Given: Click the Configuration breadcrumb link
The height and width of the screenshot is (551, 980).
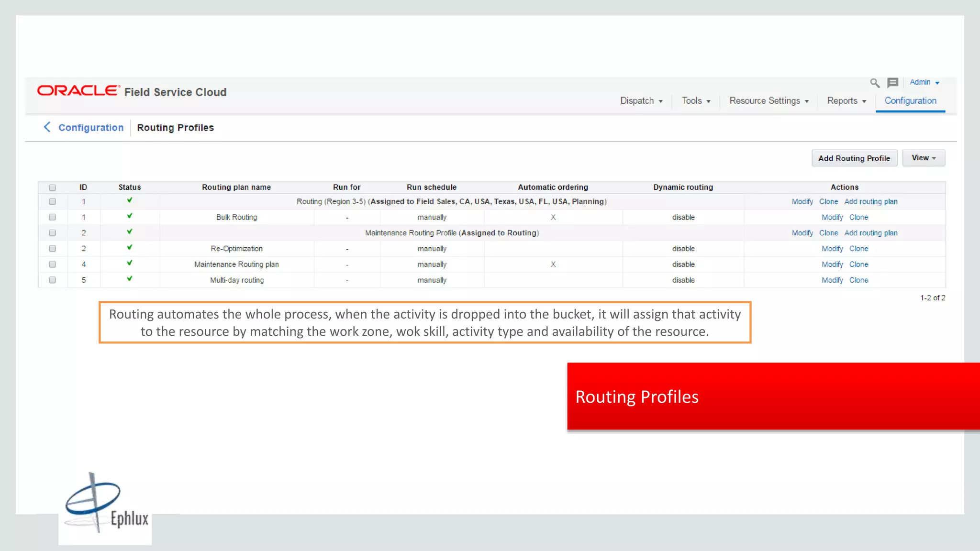Looking at the screenshot, I should coord(91,128).
